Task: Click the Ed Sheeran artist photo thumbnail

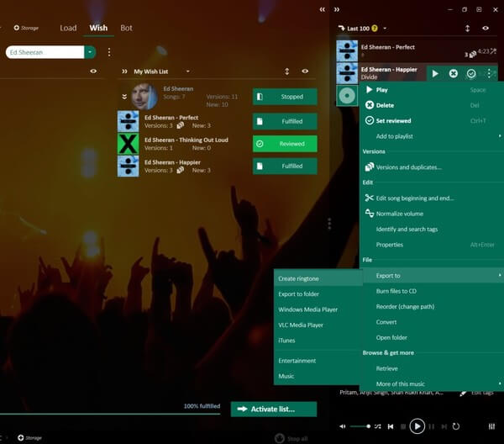Action: (x=144, y=96)
